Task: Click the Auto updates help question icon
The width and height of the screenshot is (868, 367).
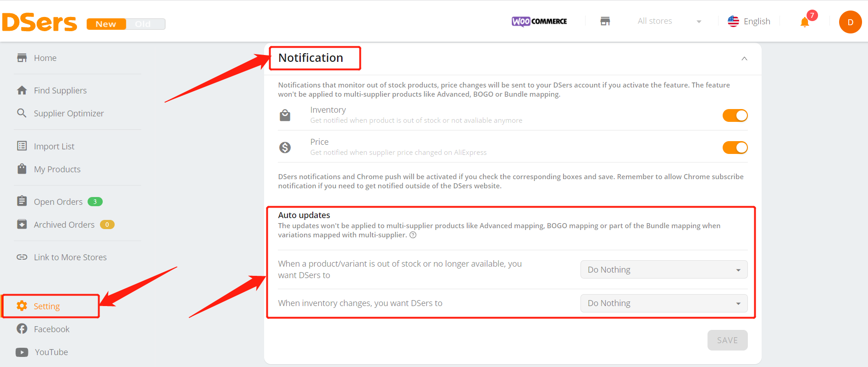Action: click(x=413, y=235)
